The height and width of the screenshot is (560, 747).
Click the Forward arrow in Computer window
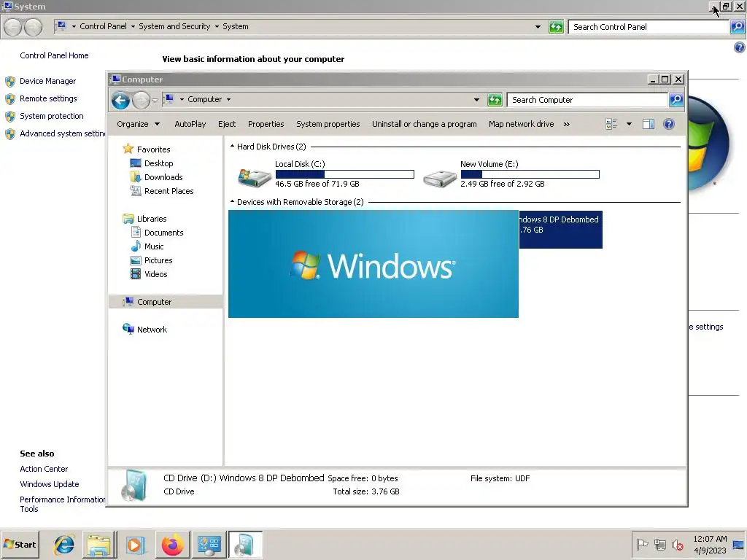pos(141,100)
